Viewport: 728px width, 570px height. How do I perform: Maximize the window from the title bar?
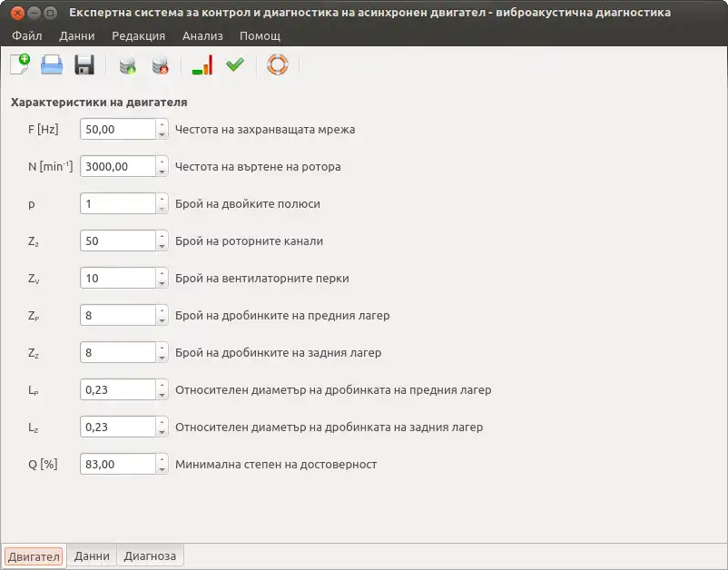click(50, 13)
